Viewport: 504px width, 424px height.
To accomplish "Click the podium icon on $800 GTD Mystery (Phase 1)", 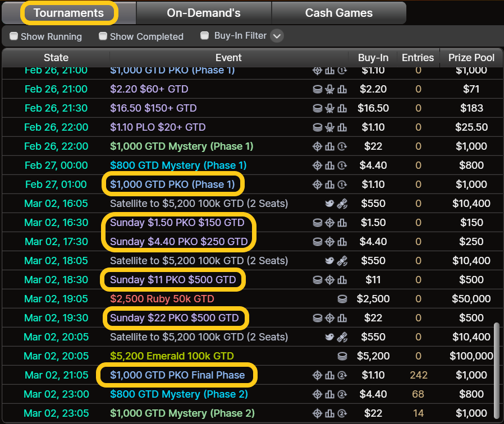I will coord(330,165).
